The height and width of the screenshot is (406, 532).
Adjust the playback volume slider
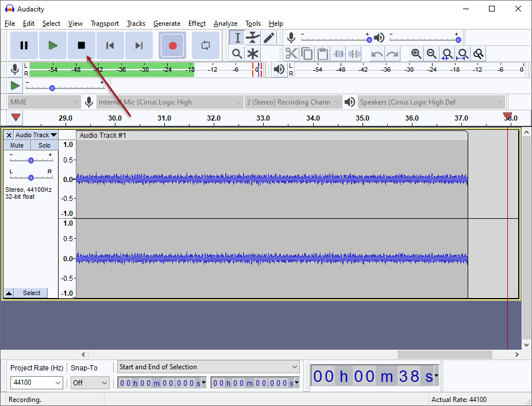click(x=458, y=40)
